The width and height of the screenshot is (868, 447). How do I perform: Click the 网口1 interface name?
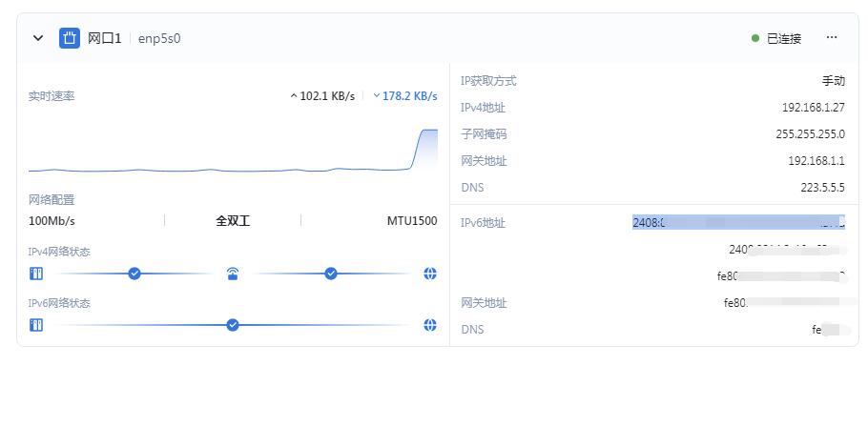(x=104, y=38)
